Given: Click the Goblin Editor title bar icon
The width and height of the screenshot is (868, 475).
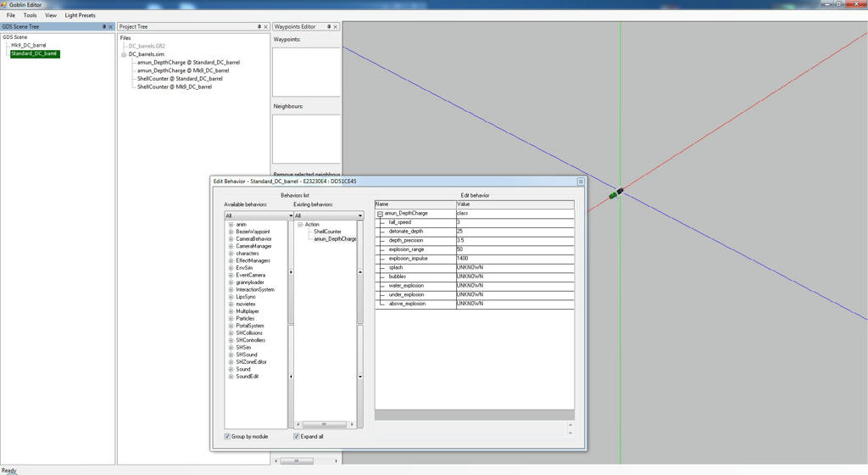Looking at the screenshot, I should pyautogui.click(x=5, y=4).
